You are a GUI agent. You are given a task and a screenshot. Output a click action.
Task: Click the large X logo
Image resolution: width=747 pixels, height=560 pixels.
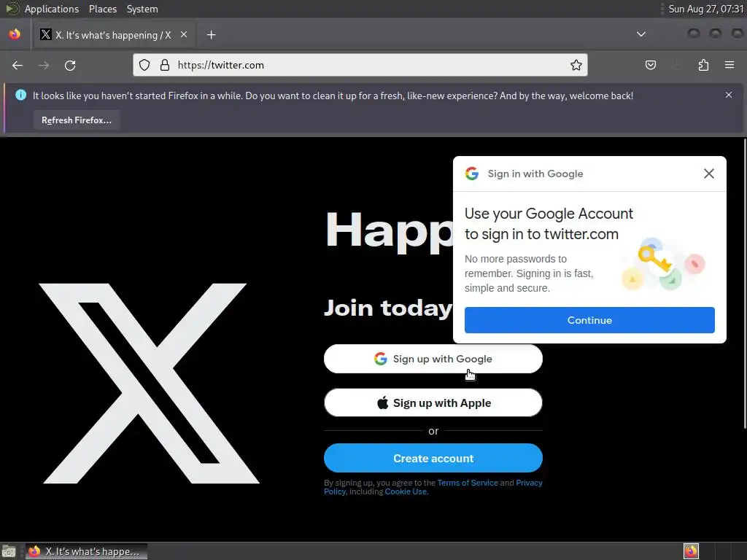pos(149,384)
